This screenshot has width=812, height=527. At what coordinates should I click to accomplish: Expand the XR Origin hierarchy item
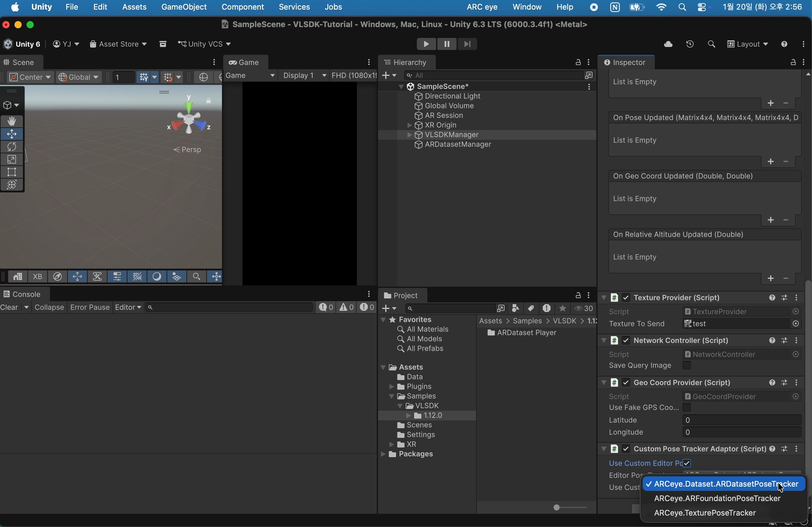(409, 126)
